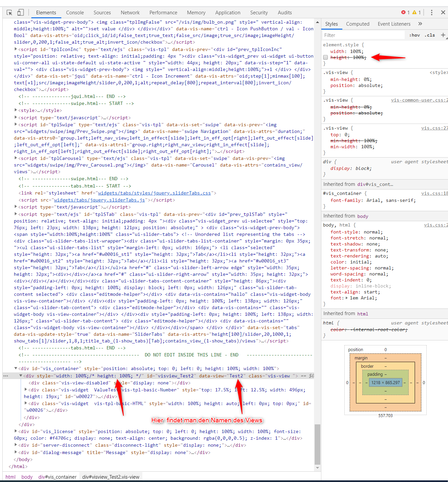Expand the w00026 basic-HTML widget div

click(x=26, y=403)
